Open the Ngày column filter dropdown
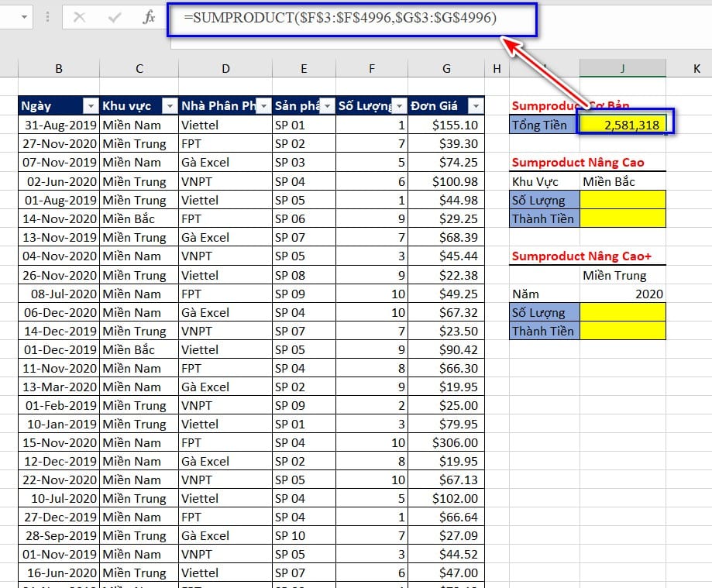This screenshot has height=588, width=712. click(x=90, y=106)
